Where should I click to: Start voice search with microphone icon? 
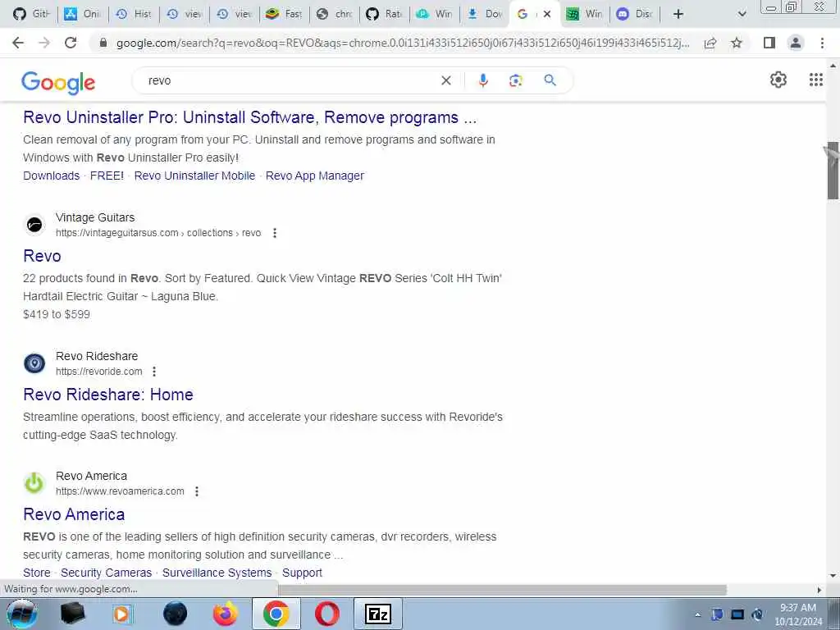coord(482,80)
